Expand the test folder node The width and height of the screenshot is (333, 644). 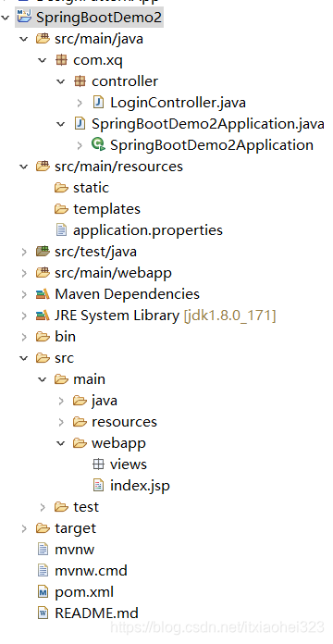(x=43, y=507)
